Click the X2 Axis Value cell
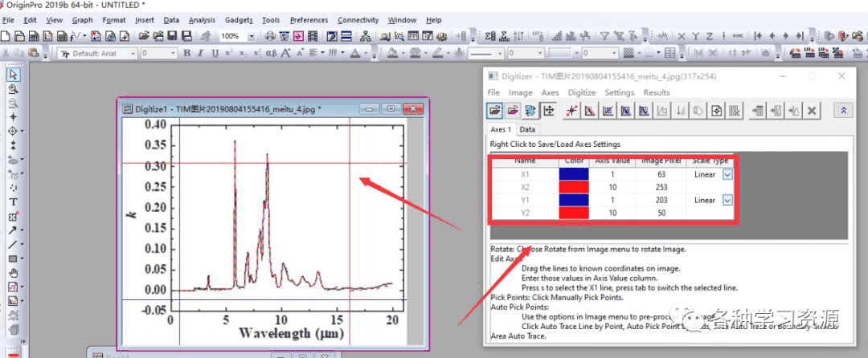This screenshot has width=868, height=358. click(613, 187)
